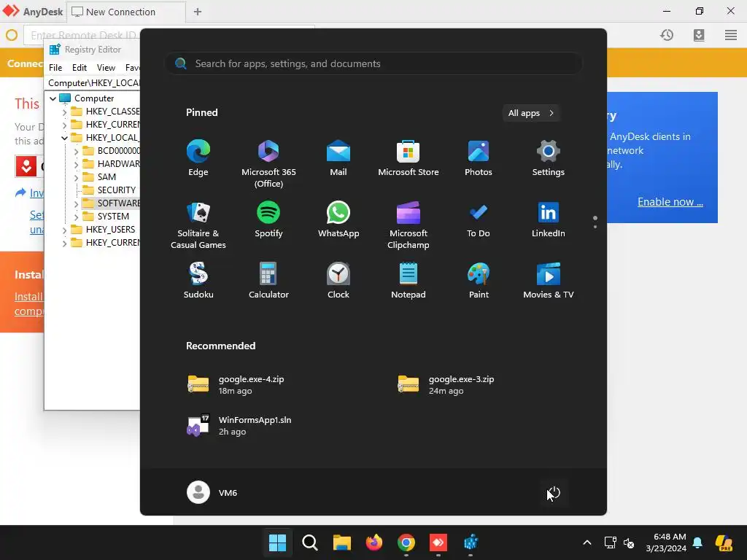Show hidden system tray icons
This screenshot has height=560, width=747.
[587, 542]
